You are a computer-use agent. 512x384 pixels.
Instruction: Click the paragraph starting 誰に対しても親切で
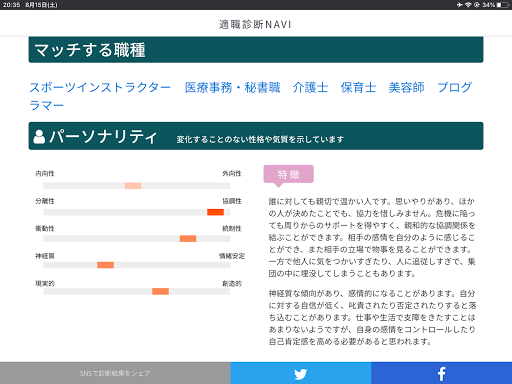tap(372, 237)
